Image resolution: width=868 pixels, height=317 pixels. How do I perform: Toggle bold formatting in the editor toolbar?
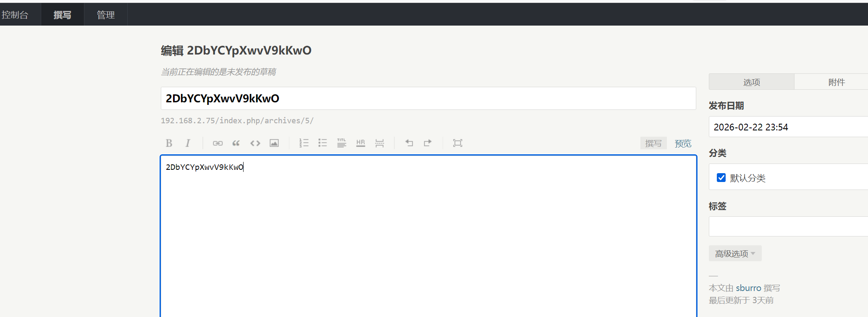tap(169, 143)
